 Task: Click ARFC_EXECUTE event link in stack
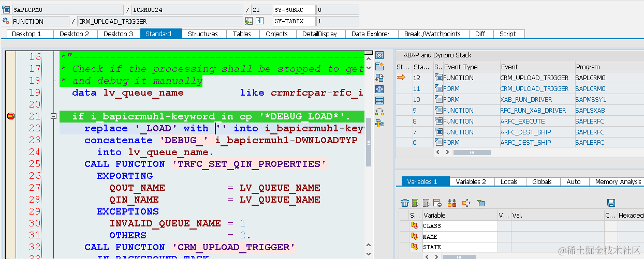(x=522, y=121)
